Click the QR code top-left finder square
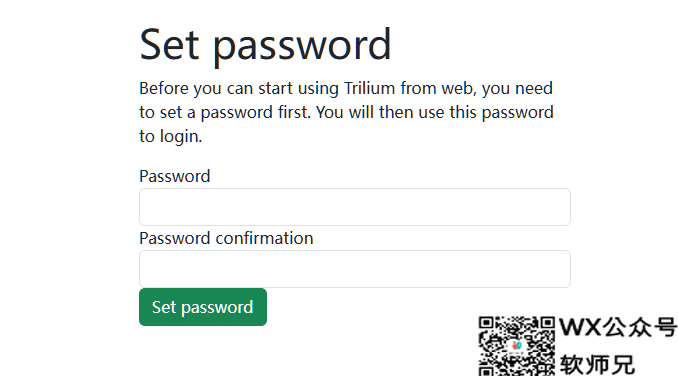Screen dimensions: 678x376 486,324
